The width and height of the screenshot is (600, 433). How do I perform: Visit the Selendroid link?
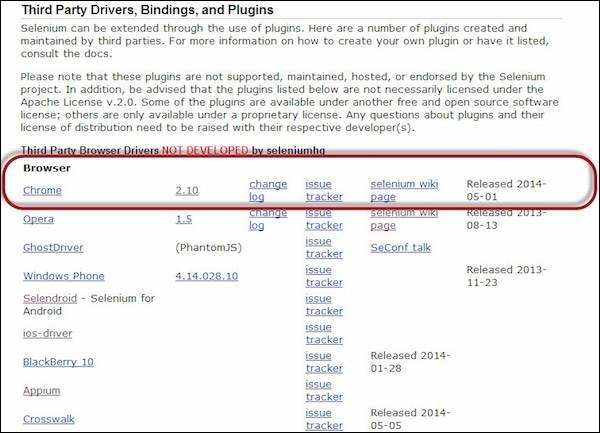[50, 298]
